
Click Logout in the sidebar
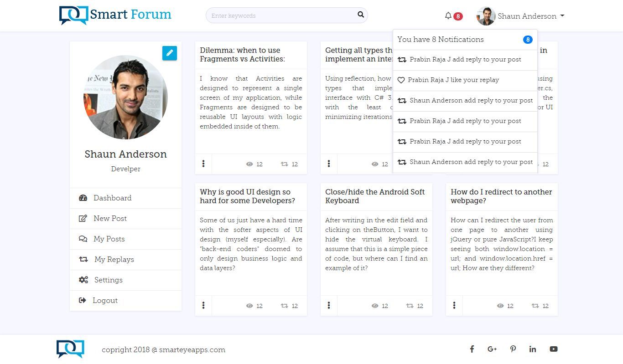click(x=105, y=300)
